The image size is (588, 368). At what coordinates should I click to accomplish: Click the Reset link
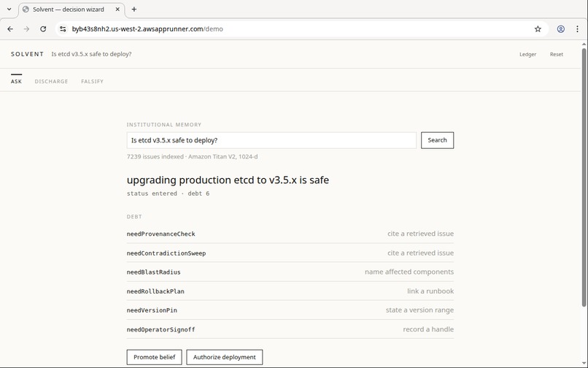pyautogui.click(x=557, y=55)
